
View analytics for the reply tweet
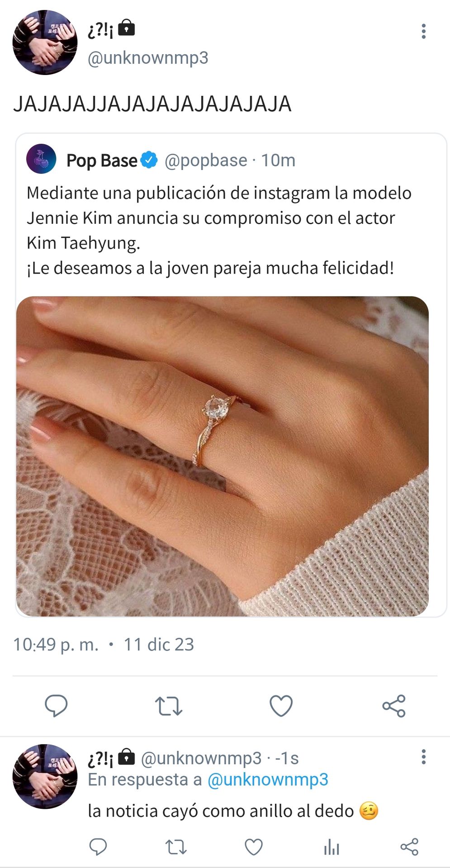tap(332, 847)
